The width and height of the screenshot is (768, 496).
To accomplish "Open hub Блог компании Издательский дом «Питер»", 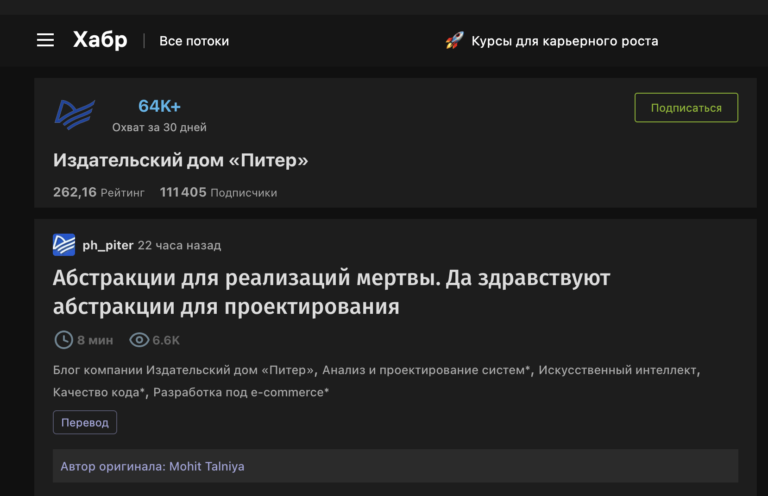I will [183, 370].
